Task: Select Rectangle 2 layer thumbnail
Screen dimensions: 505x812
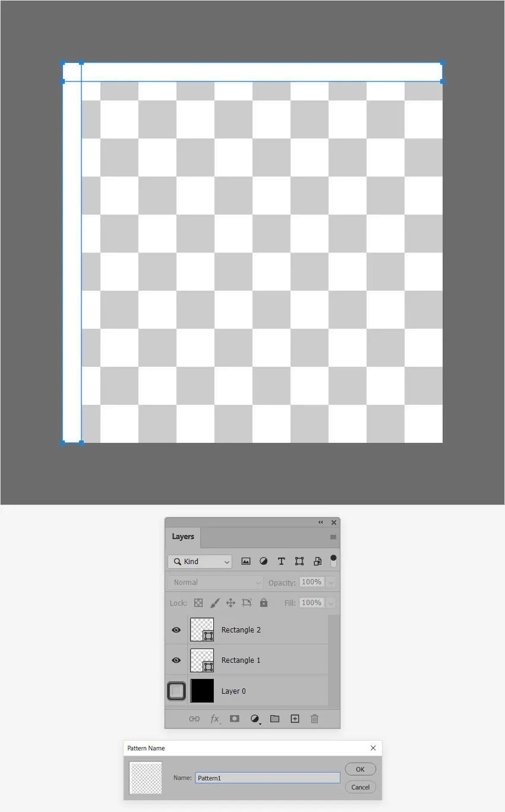Action: [x=202, y=630]
